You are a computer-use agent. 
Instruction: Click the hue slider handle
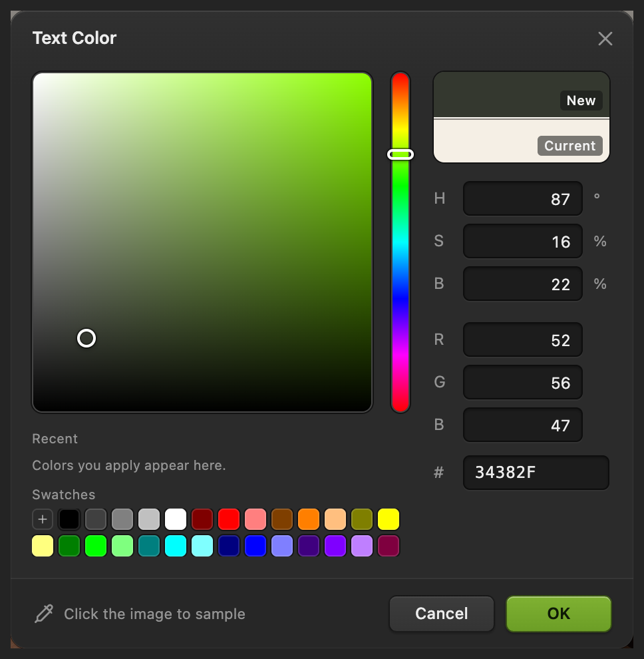[401, 154]
